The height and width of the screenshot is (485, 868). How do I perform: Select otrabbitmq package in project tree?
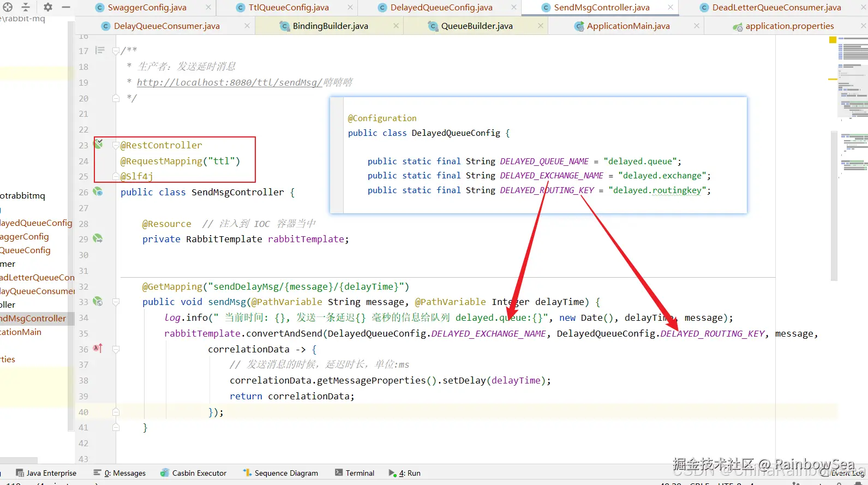[x=22, y=195]
